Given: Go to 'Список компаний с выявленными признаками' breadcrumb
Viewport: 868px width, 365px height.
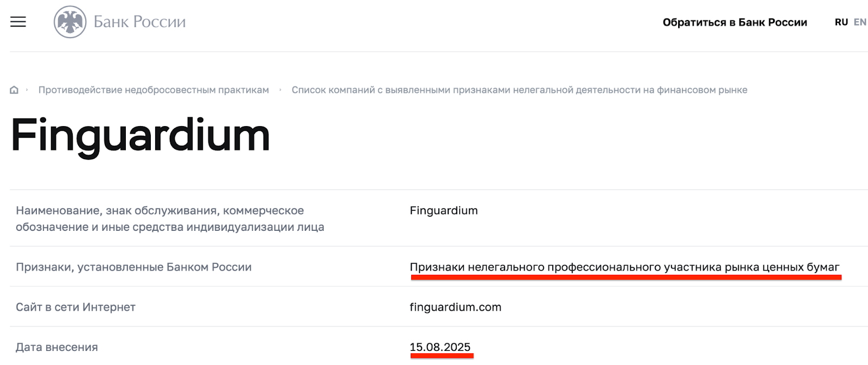Looking at the screenshot, I should coord(519,90).
